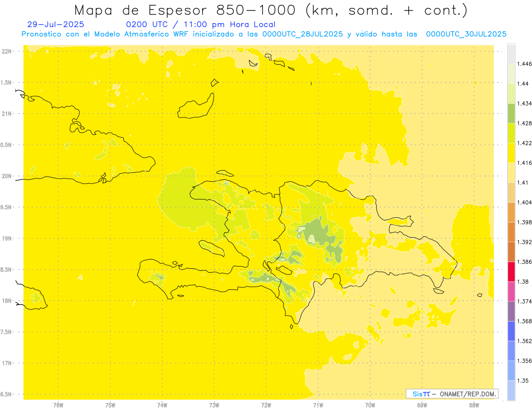
Task: Click the legend value 1.362
Action: 524,341
